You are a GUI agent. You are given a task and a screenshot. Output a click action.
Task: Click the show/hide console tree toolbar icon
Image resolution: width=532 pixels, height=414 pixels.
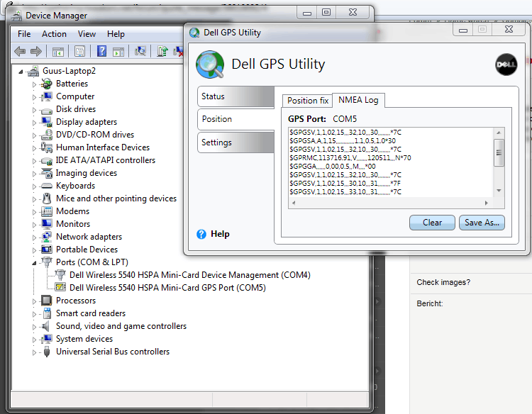[x=58, y=52]
